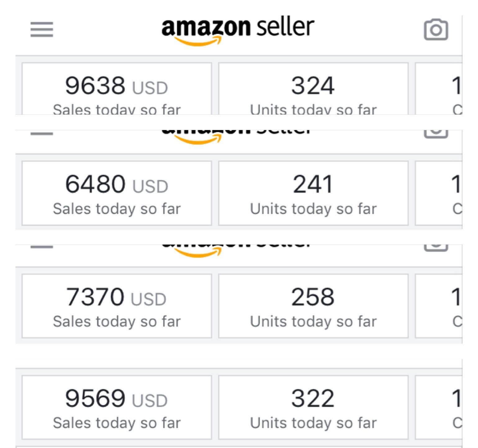Tap the partly hidden card beside 258 units
Image resolution: width=478 pixels, height=448 pixels.
(x=439, y=306)
